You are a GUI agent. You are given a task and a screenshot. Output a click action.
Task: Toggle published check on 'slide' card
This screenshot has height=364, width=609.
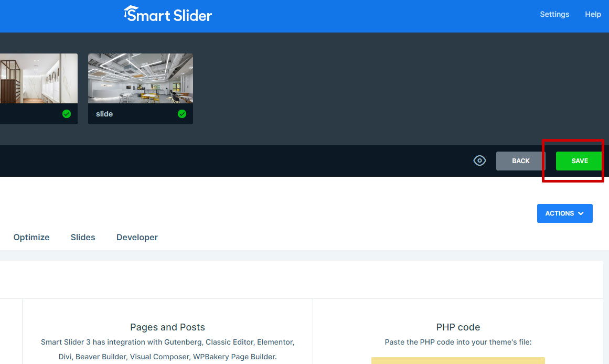182,114
